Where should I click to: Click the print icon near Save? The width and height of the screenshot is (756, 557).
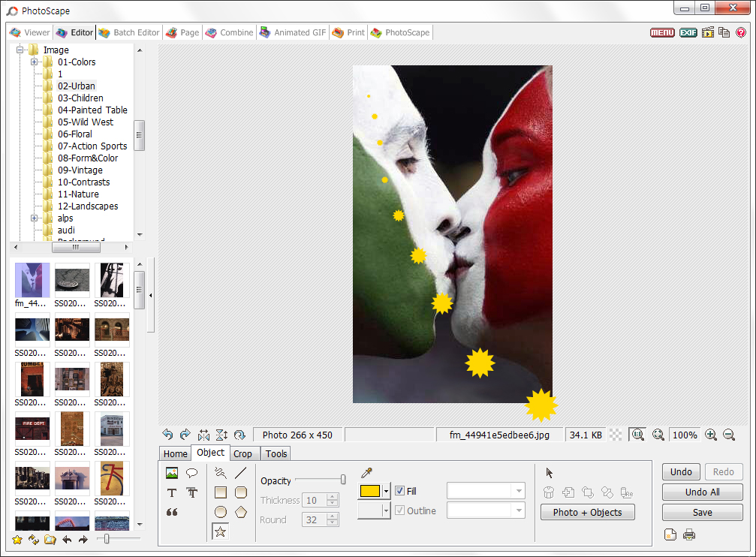(x=689, y=534)
